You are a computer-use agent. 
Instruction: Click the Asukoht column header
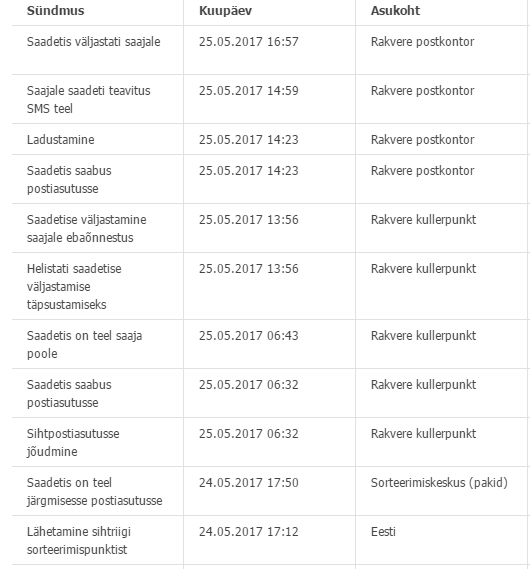coord(395,11)
